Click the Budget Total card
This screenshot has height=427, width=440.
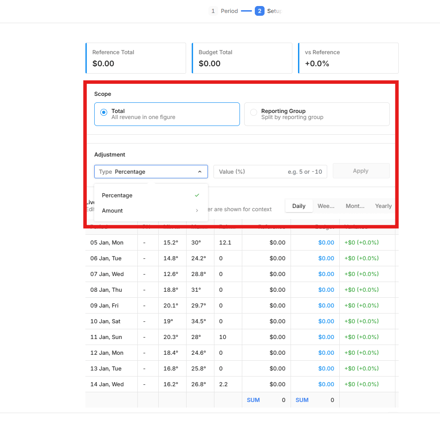[242, 58]
